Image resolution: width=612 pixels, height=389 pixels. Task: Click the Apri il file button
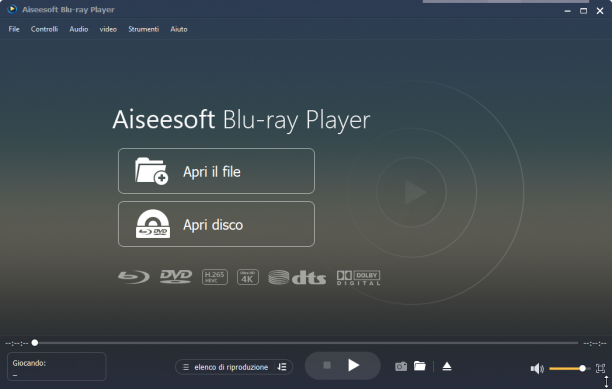pyautogui.click(x=216, y=171)
